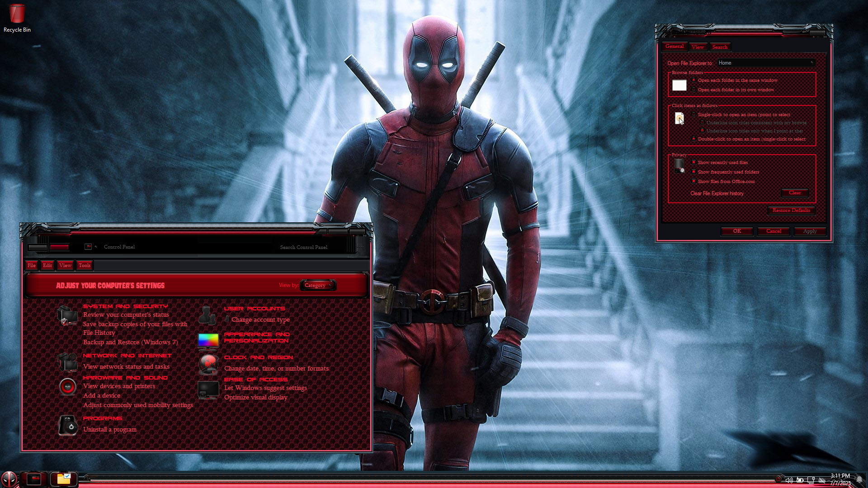Click the Uninstall a program link
868x488 pixels.
tap(110, 429)
